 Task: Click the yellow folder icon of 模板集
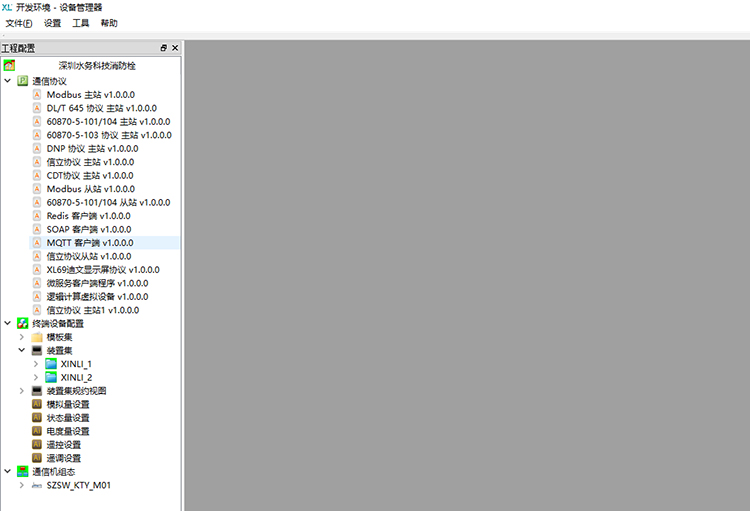pos(37,337)
